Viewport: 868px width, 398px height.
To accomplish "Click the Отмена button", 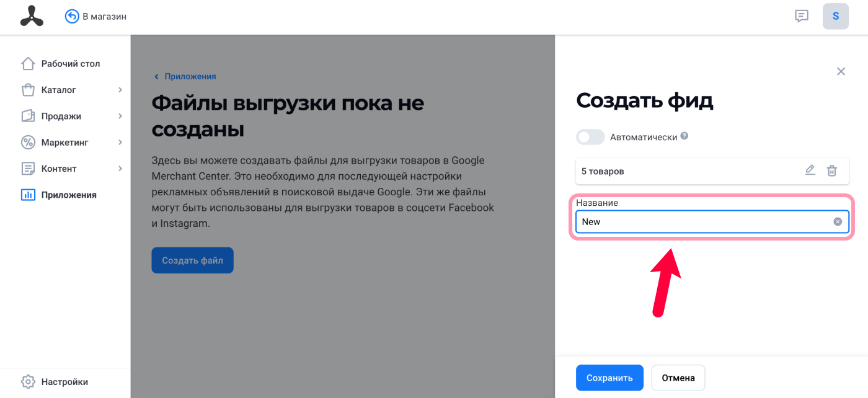I will point(678,378).
